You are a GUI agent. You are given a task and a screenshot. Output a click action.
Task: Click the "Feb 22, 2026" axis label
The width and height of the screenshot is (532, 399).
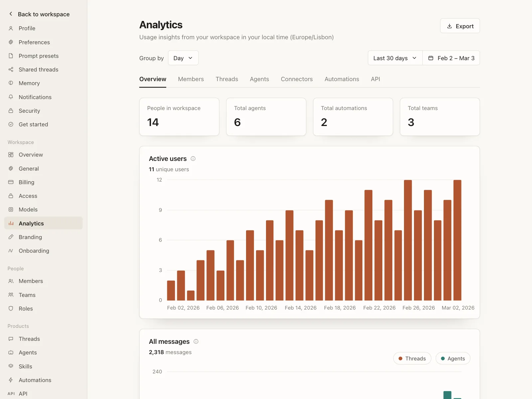coord(379,308)
